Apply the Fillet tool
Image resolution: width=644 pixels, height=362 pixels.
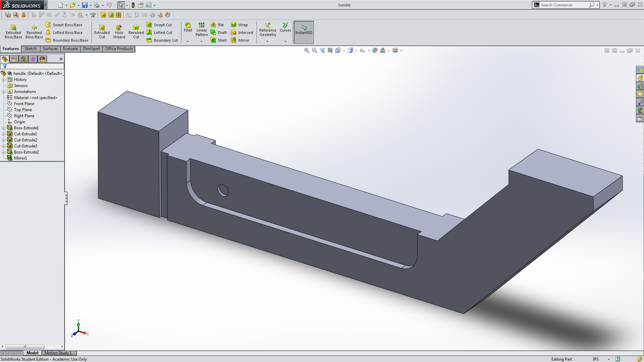point(188,27)
